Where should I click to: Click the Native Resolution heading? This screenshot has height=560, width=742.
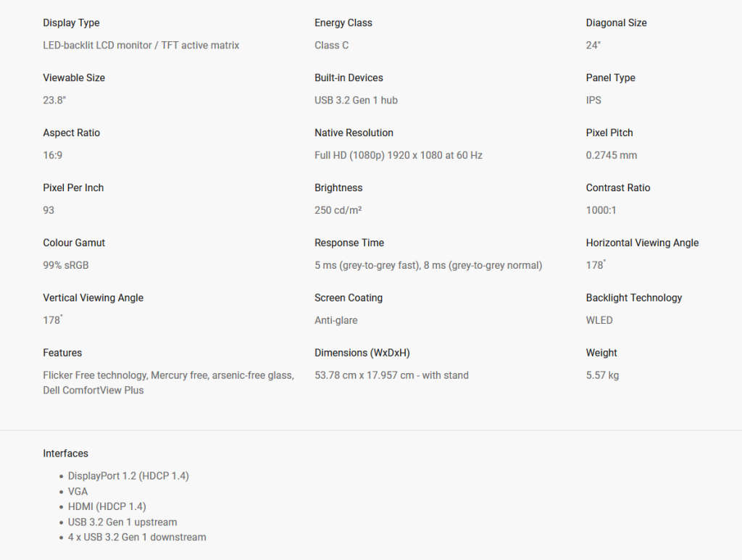pyautogui.click(x=354, y=133)
